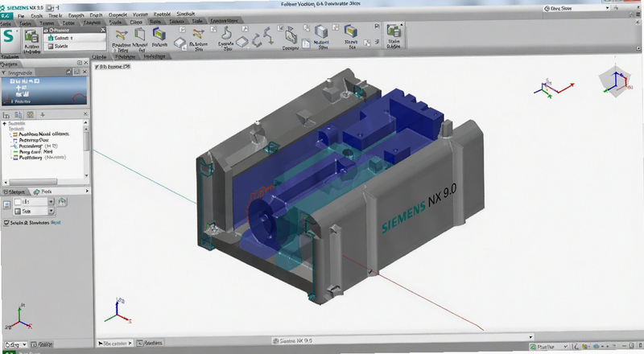Click the blue square icon left of the two dropdowns
Image resolution: width=644 pixels, height=354 pixels.
6,205
